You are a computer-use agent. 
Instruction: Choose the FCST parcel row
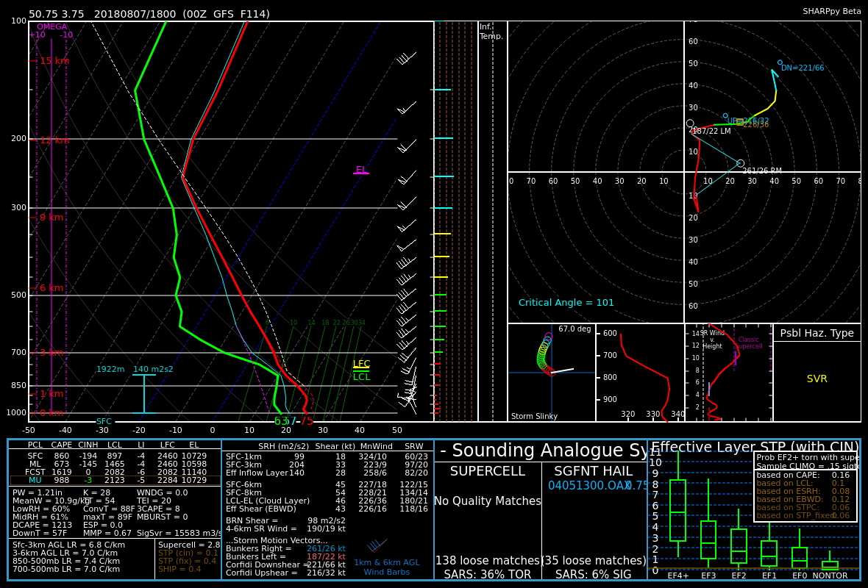click(x=115, y=472)
